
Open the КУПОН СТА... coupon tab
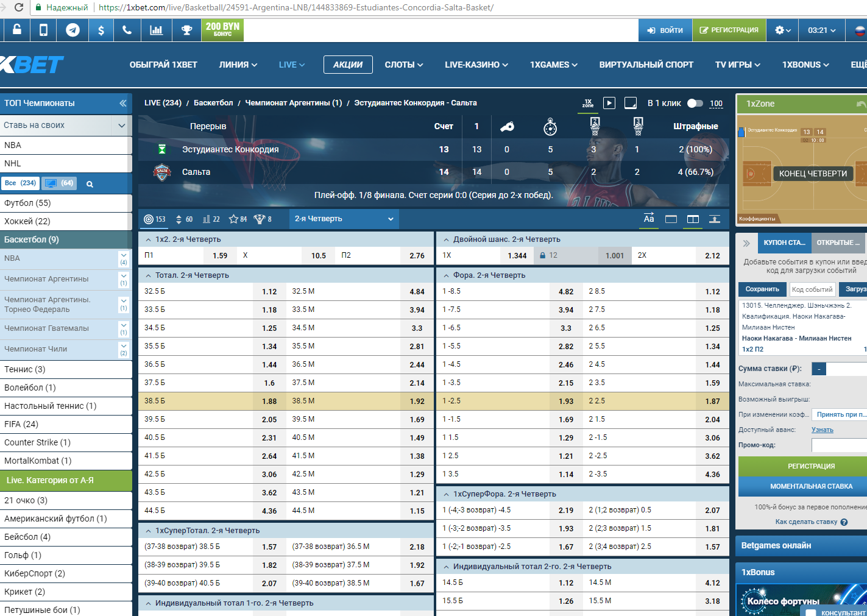click(784, 243)
